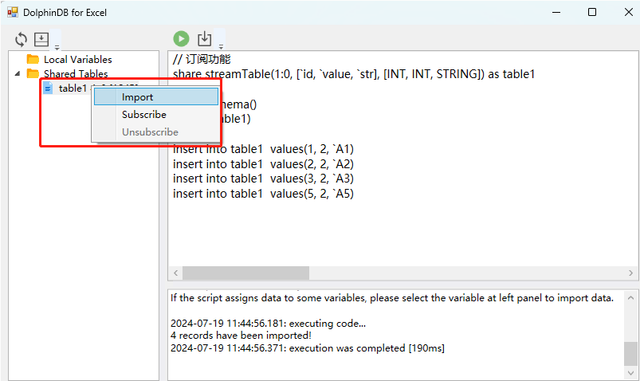This screenshot has height=381, width=640.
Task: Click the import data toolbar icon
Action: (x=41, y=39)
